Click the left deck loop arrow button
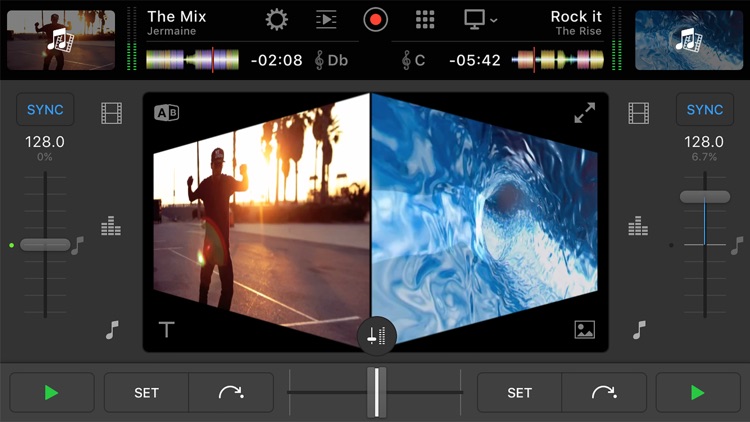This screenshot has height=422, width=750. tap(232, 393)
